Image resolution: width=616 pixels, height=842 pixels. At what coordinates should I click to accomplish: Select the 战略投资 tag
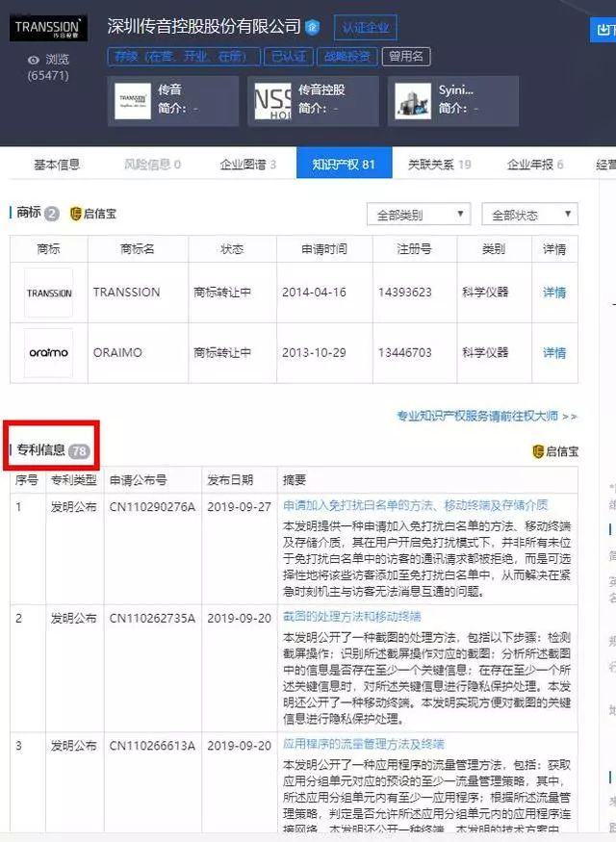[346, 57]
